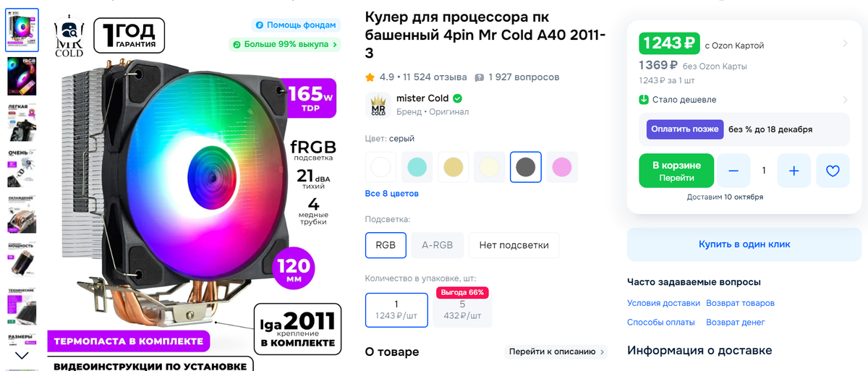
Task: Decrease quantity with the minus button
Action: point(733,171)
